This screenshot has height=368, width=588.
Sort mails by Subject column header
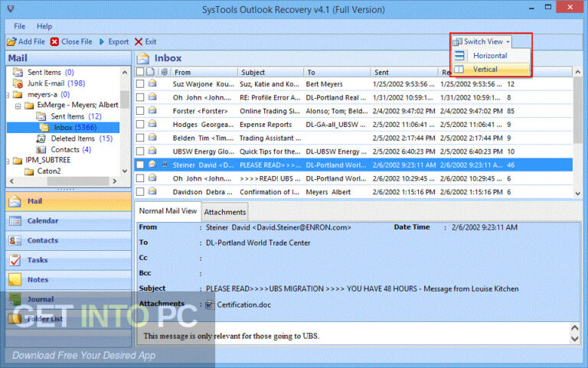click(271, 72)
